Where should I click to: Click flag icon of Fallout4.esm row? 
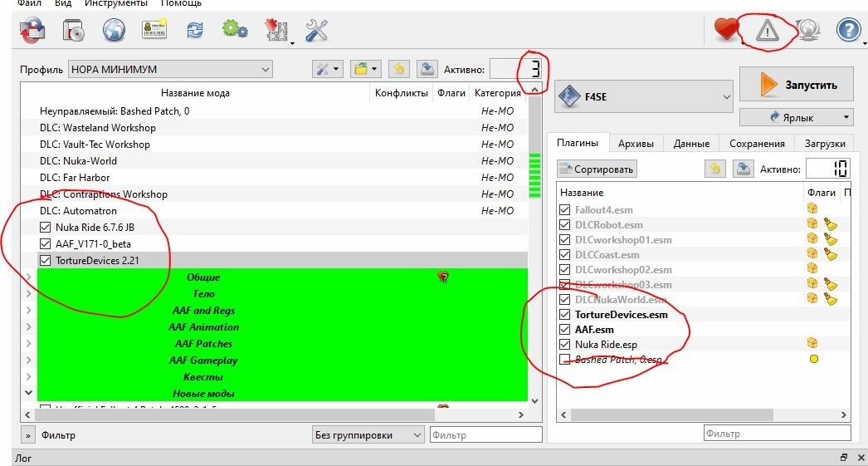tap(812, 208)
